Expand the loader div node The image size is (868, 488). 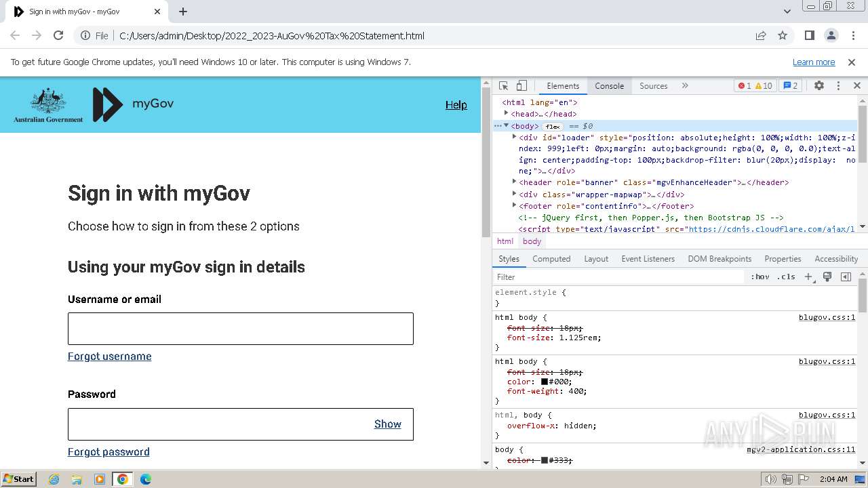[x=514, y=137]
